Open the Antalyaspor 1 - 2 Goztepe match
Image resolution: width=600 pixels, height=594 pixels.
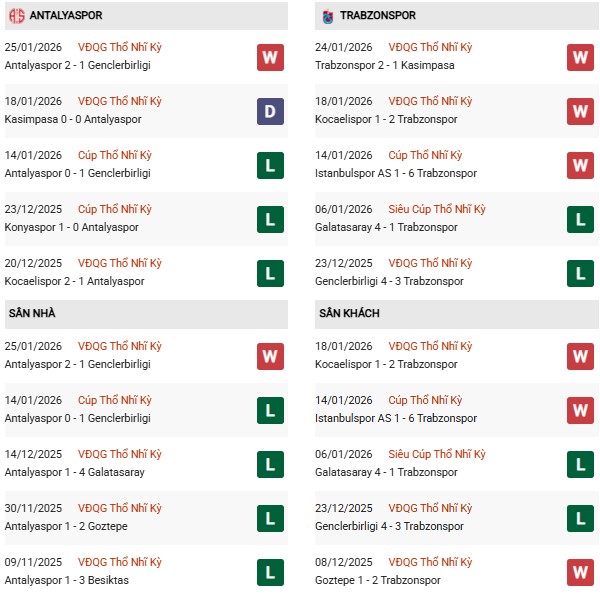66,526
